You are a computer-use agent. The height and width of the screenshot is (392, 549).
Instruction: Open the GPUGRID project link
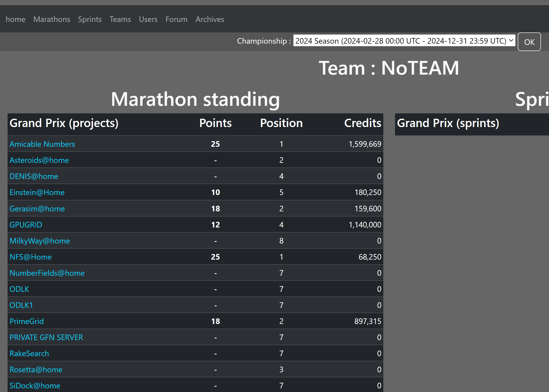click(26, 225)
